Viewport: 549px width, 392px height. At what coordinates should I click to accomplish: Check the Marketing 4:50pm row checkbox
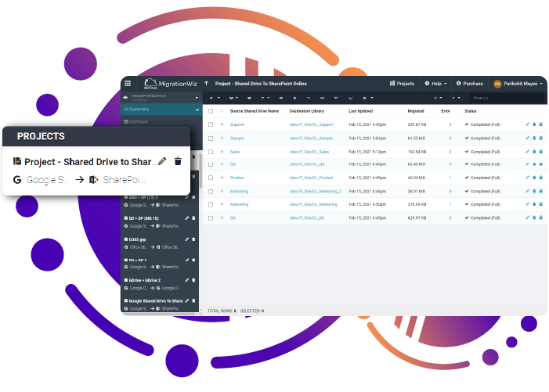point(211,204)
